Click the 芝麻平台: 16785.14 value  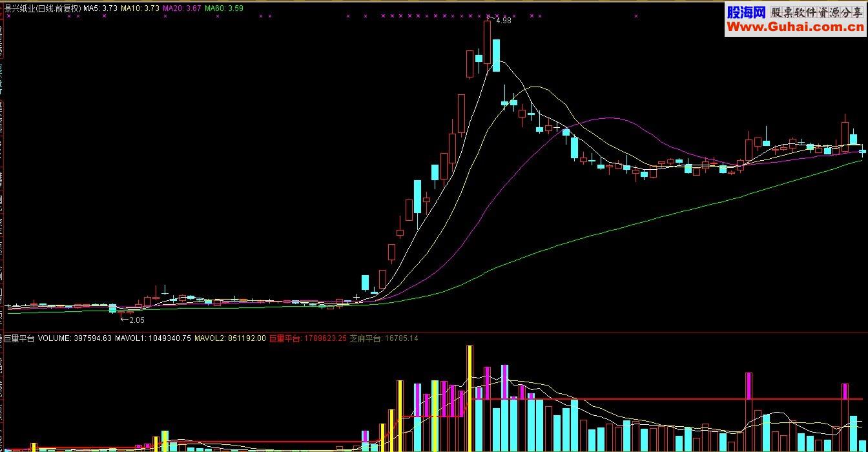pos(384,338)
